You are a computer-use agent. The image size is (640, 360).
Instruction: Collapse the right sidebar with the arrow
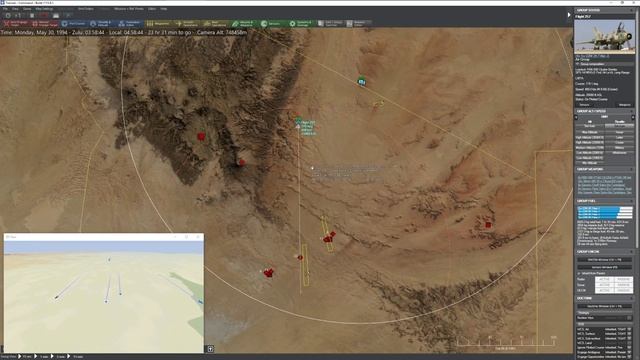pyautogui.click(x=569, y=15)
